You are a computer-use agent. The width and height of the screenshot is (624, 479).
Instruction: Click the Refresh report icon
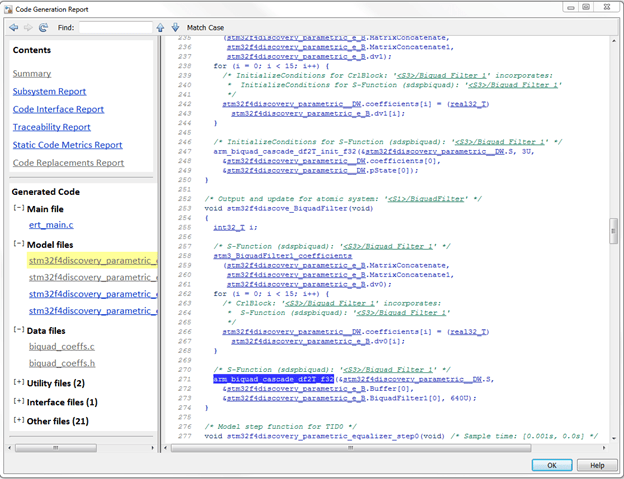click(x=43, y=27)
